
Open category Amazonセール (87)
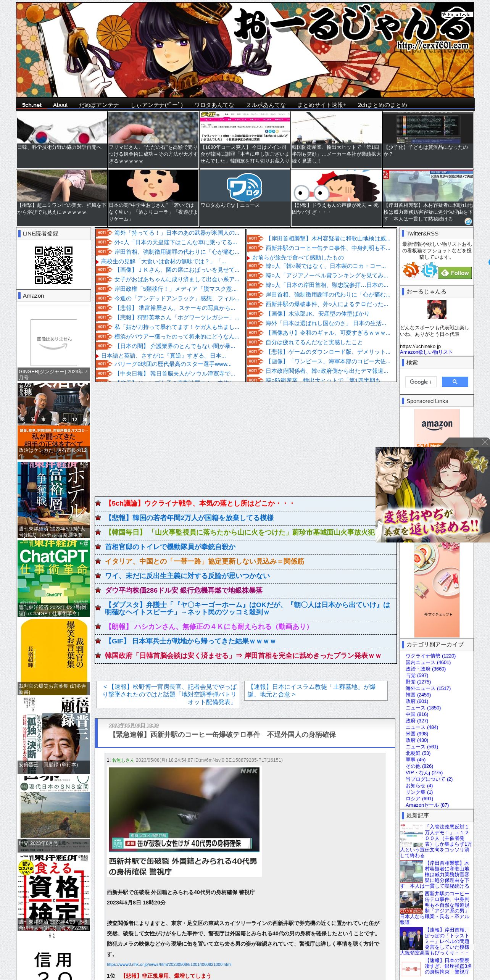point(427,805)
